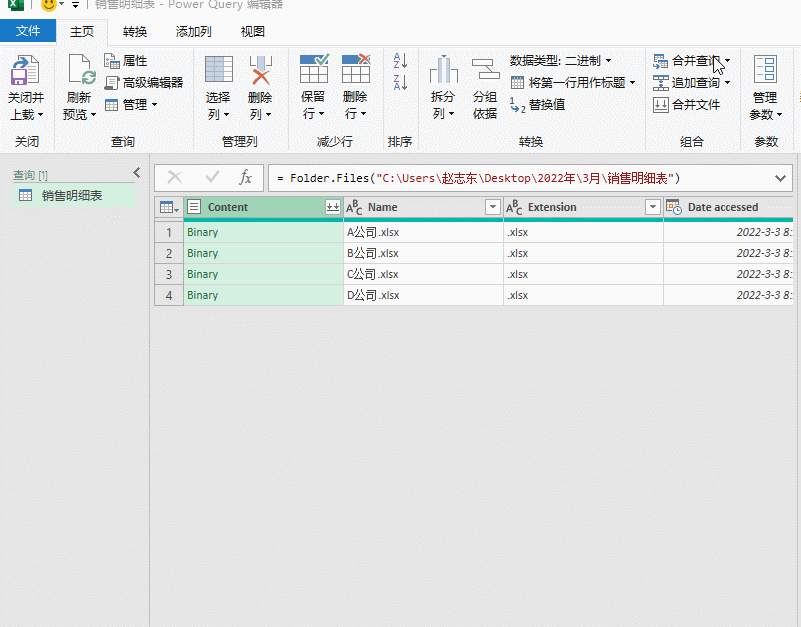Switch to the Transform (转换) tab
This screenshot has height=627, width=801.
[135, 32]
